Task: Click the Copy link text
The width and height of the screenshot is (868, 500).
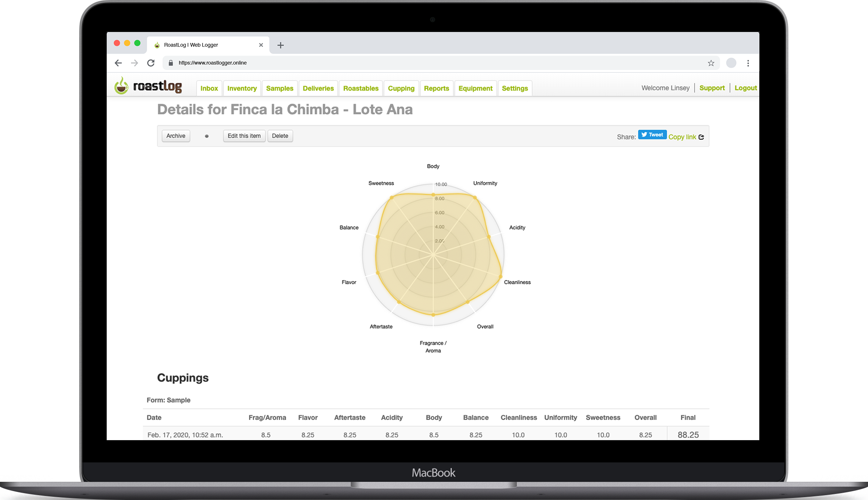Action: 682,137
